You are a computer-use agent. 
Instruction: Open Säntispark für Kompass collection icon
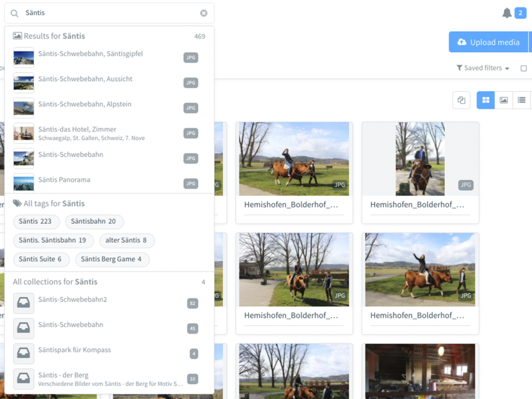click(x=24, y=354)
